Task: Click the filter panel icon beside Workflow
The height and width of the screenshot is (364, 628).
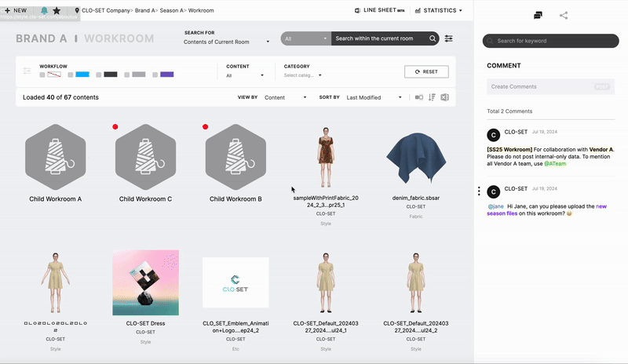Action: tap(27, 71)
